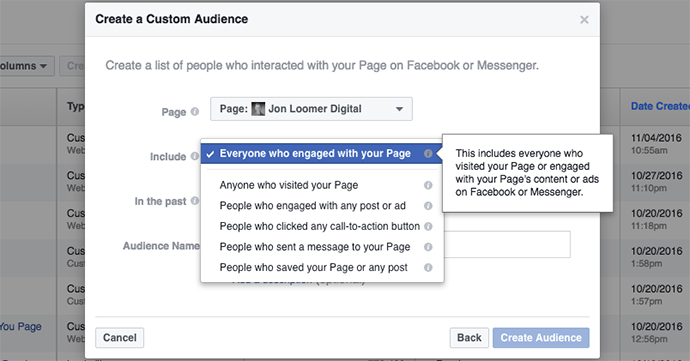This screenshot has width=690, height=361.
Task: Click info icon beside Everyone who engaged option
Action: (428, 154)
